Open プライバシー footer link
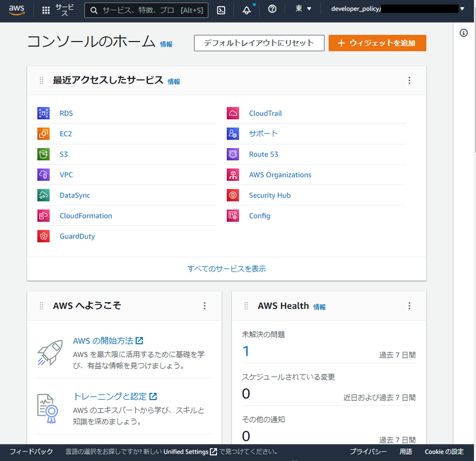This screenshot has width=476, height=461. tap(368, 451)
